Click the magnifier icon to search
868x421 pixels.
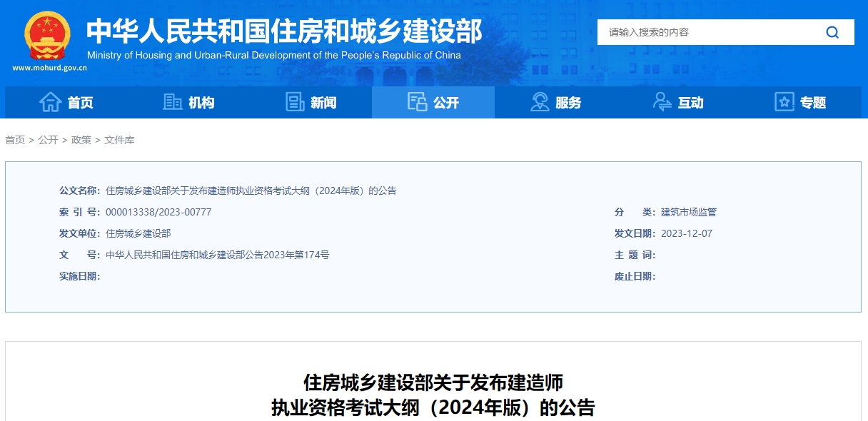pos(832,31)
